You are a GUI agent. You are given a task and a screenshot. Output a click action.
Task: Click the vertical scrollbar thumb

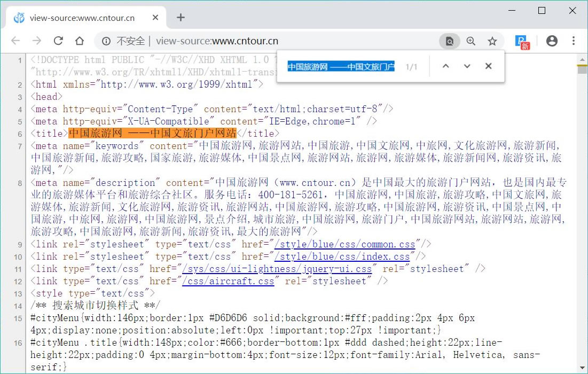[x=582, y=70]
